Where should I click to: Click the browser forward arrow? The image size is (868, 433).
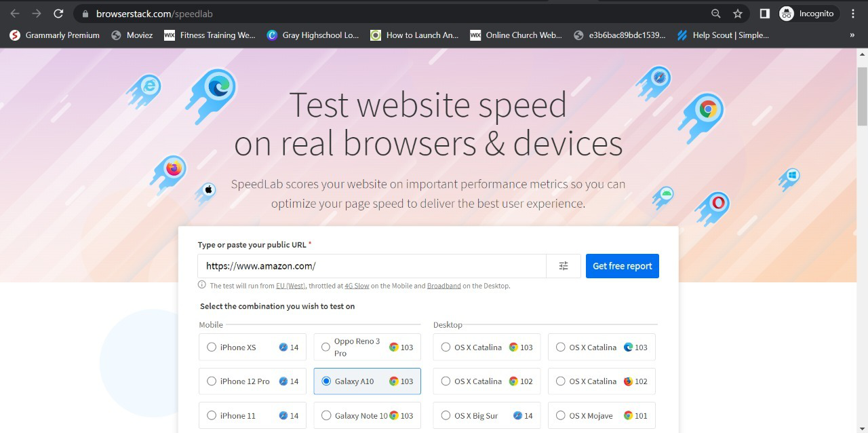37,14
